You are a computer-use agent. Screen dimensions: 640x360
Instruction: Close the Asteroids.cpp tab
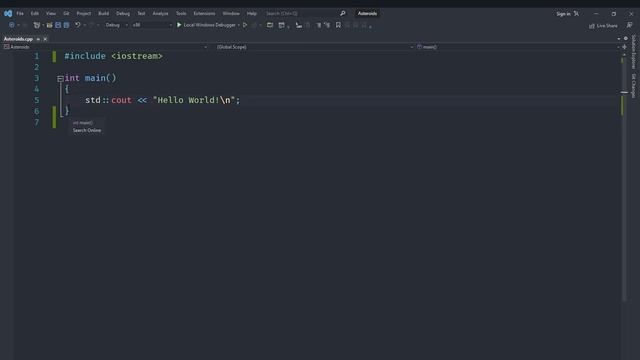coord(45,39)
